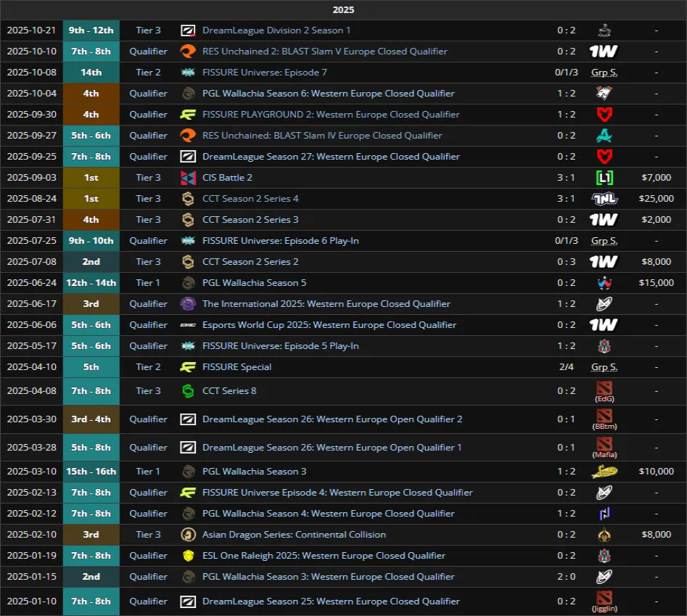
Task: Click Grp S. in FISSURE Universe Episode 7 row
Action: (x=604, y=73)
